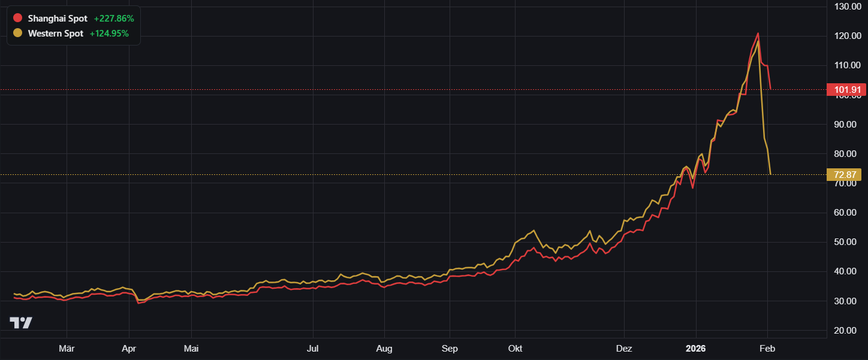Viewport: 868px width, 360px height.
Task: Click the TradingView logo icon
Action: coord(21,323)
